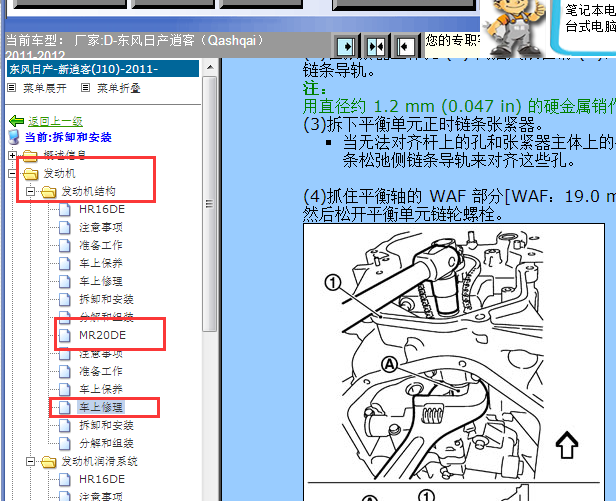Click the 菜单展开 expand-menu icon

[12, 88]
